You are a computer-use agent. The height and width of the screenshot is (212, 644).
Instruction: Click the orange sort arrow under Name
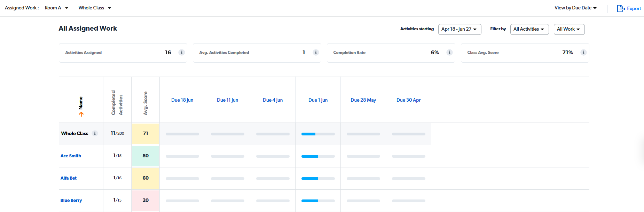81,114
